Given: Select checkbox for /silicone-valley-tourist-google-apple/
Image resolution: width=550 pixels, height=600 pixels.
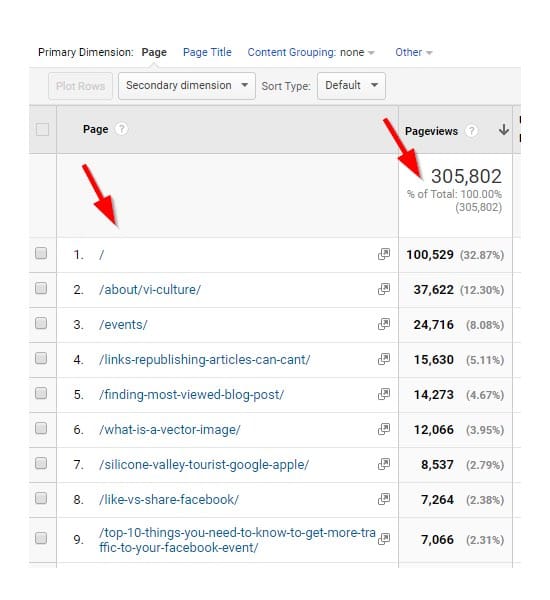Looking at the screenshot, I should [41, 463].
